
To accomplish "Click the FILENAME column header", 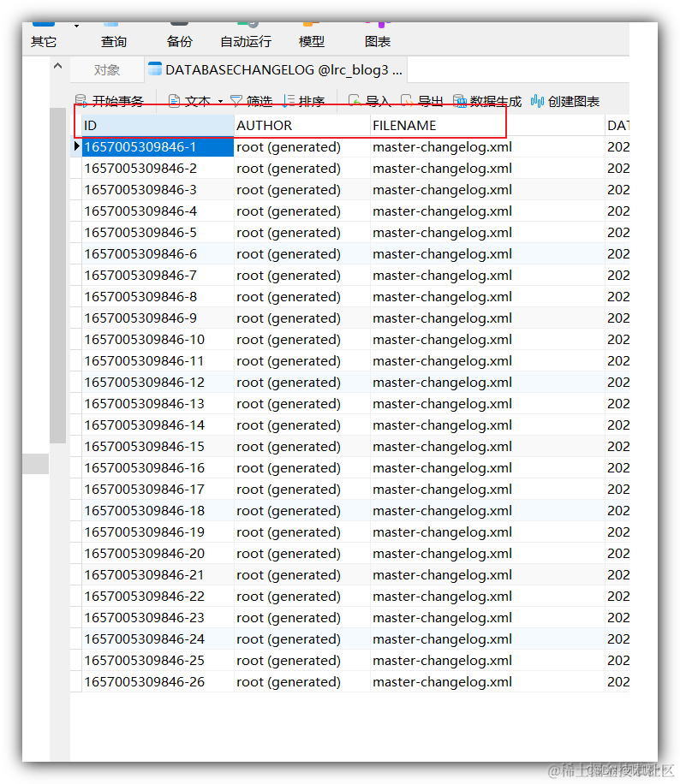I will coord(487,126).
